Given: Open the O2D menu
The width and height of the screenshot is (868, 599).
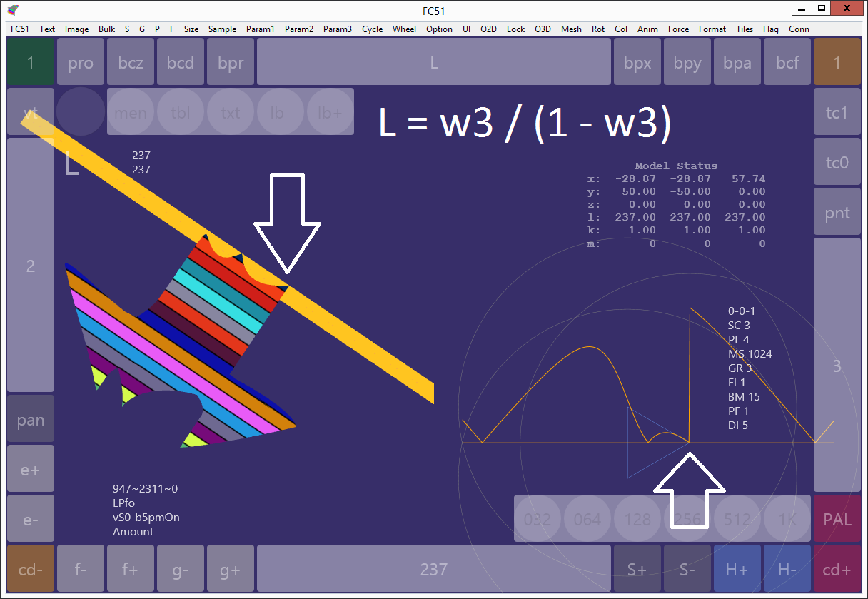Looking at the screenshot, I should click(488, 29).
